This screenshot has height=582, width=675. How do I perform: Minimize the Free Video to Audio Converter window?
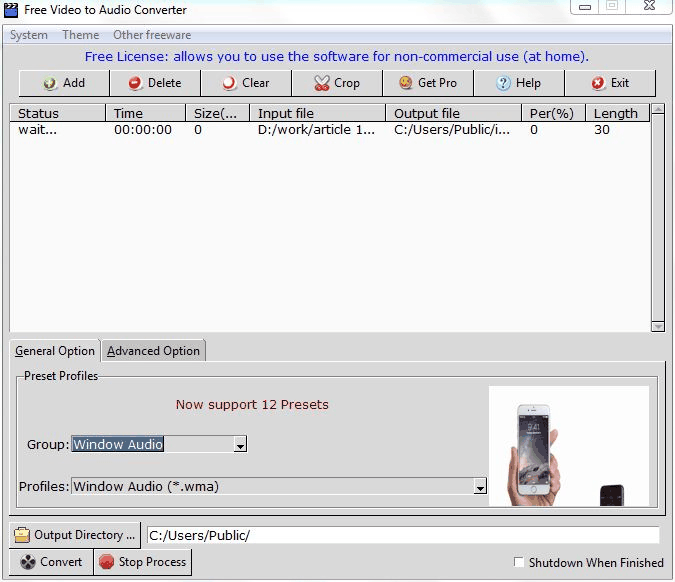pyautogui.click(x=585, y=6)
